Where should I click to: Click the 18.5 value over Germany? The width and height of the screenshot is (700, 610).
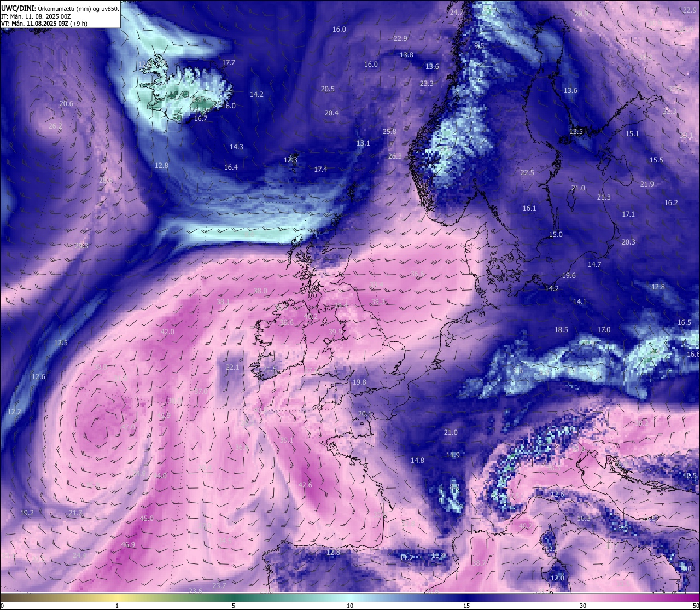[561, 330]
